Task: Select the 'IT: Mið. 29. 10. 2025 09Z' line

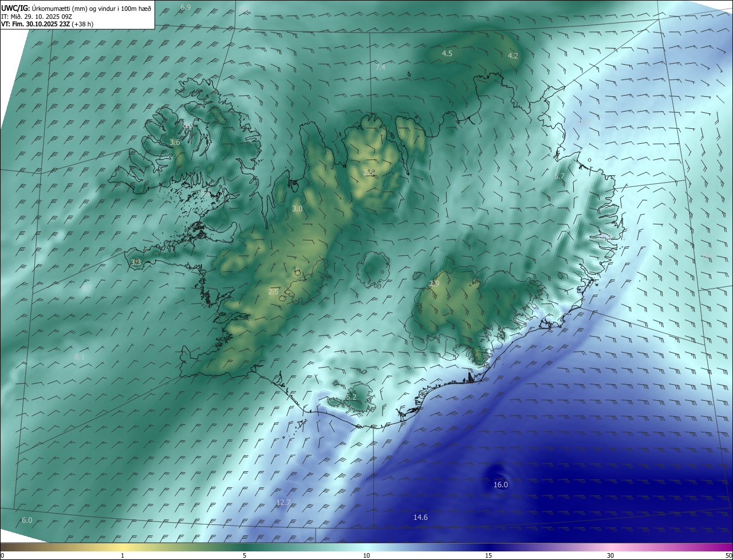Action: 37,17
